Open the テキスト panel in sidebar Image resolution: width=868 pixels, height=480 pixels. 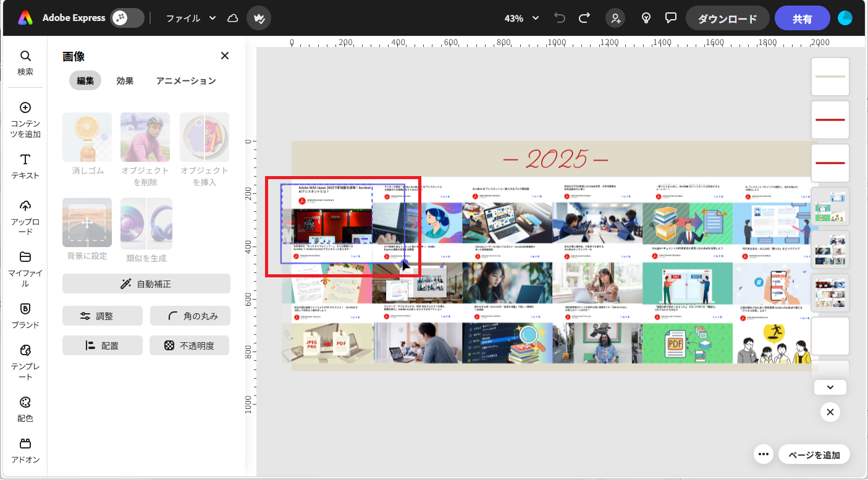coord(25,167)
